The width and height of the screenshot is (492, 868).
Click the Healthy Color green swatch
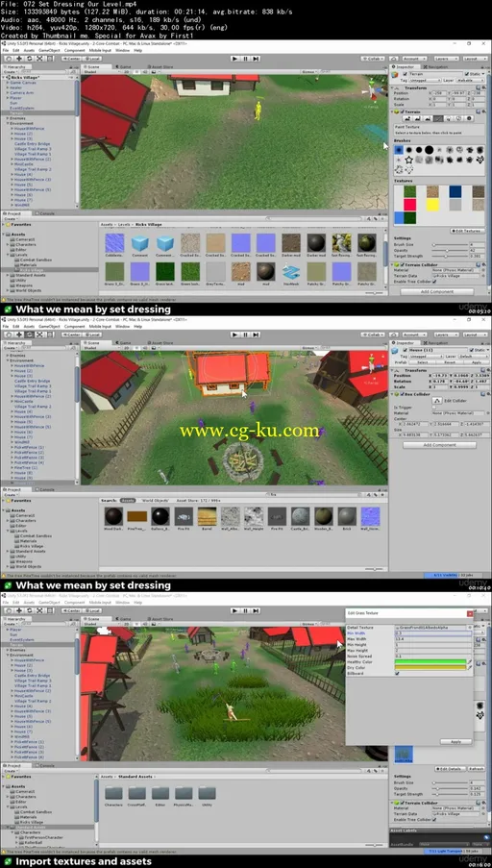[x=430, y=661]
